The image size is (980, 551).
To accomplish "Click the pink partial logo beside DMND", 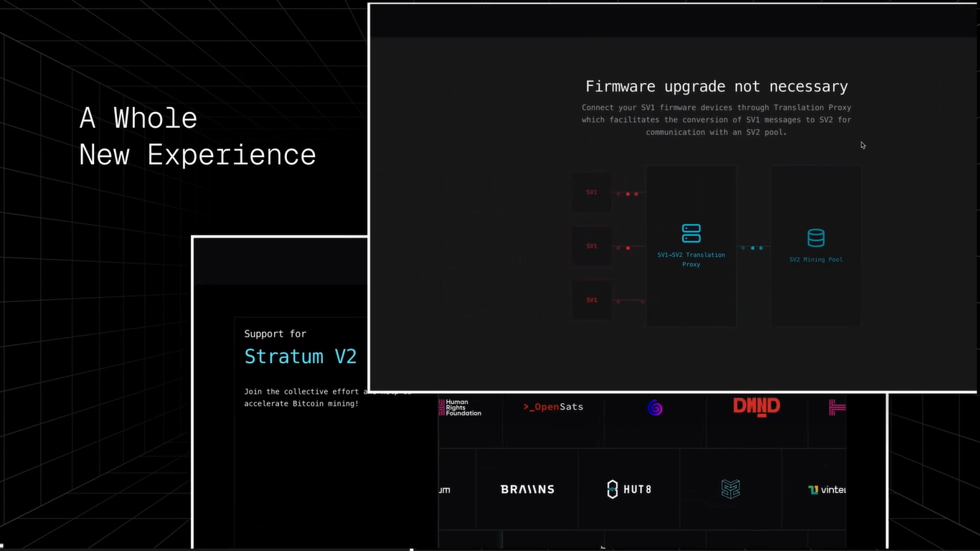I will (x=837, y=408).
